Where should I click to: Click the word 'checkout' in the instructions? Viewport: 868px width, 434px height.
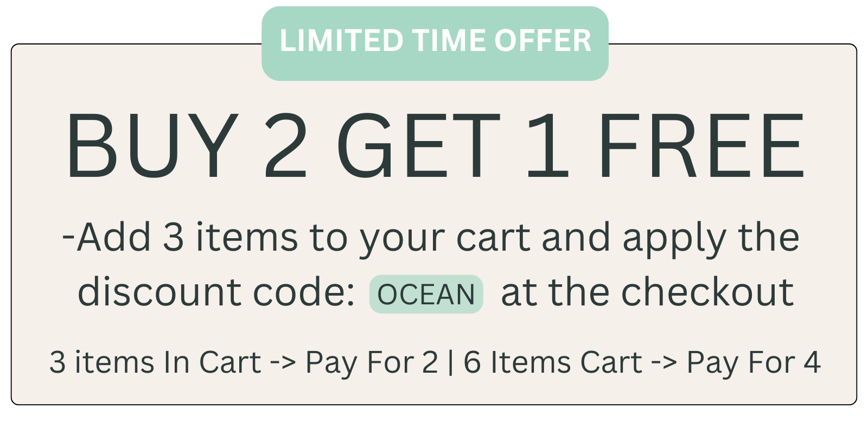[x=707, y=293]
